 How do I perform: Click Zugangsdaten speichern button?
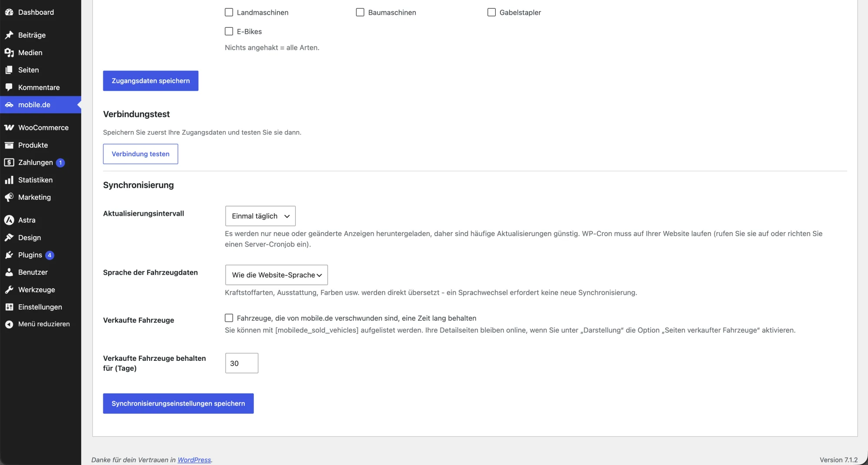(151, 81)
